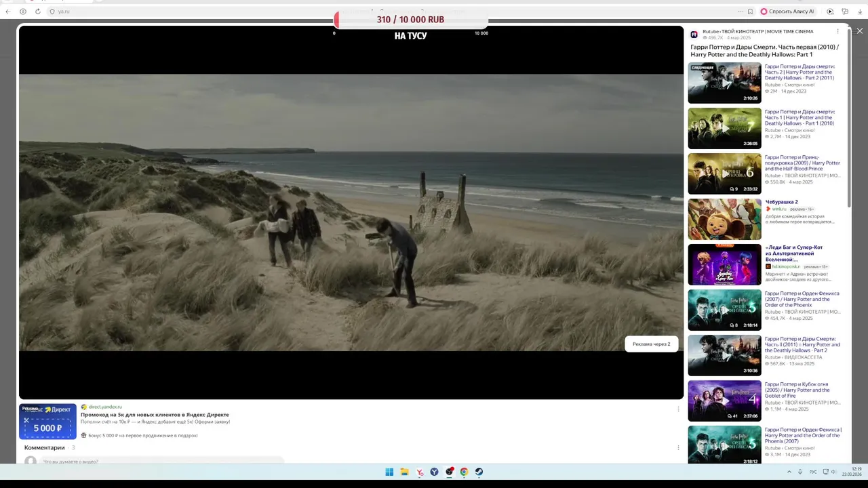Viewport: 868px width, 488px height.
Task: Open 'Гарри Поттер и Дары смерти: Часть 1' title link
Action: tap(800, 117)
